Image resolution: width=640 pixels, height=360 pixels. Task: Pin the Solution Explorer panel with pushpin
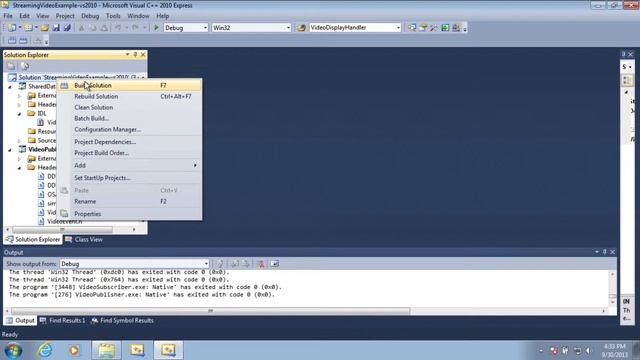coord(135,54)
